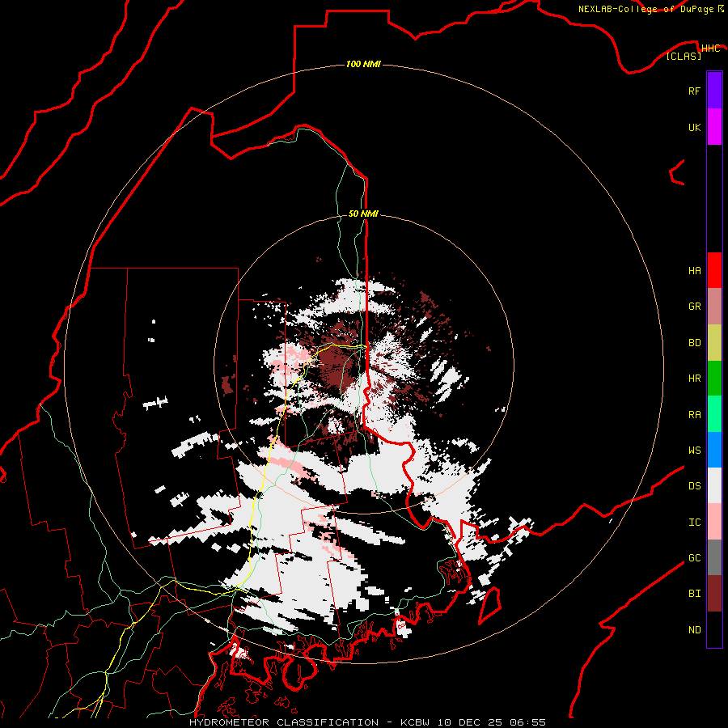
Task: Select the GR legend color block
Action: coord(714,307)
